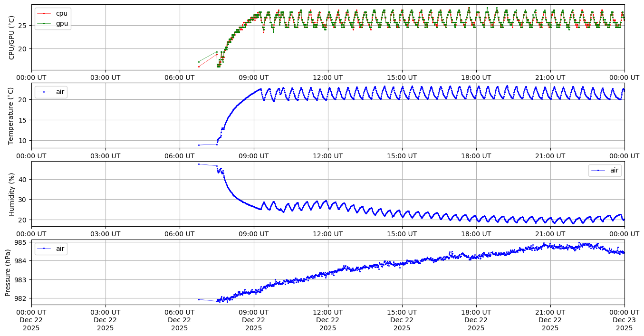The height and width of the screenshot is (336, 644).
Task: Click 06:00 UT tick under CPU/GPU plot
Action: 180,77
